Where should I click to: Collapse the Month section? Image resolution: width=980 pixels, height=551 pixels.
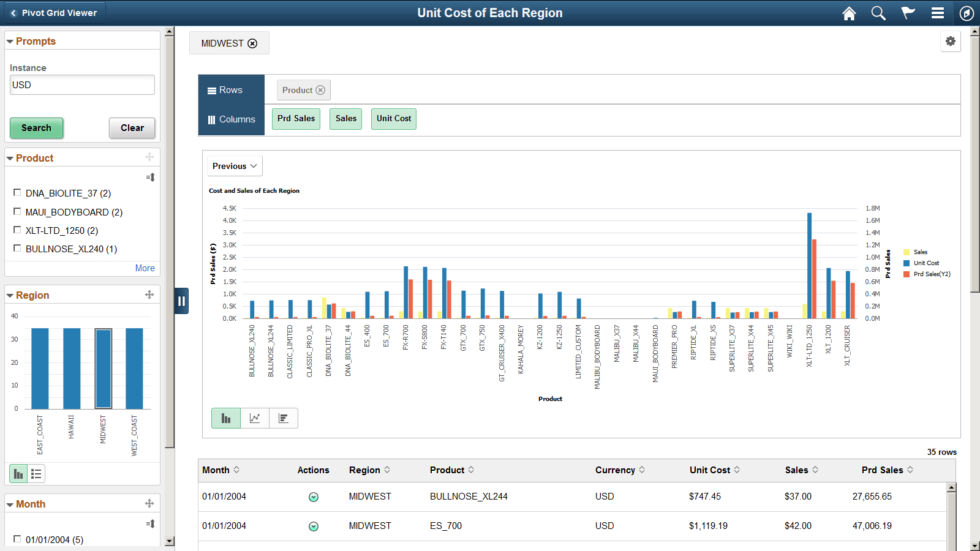pyautogui.click(x=9, y=503)
